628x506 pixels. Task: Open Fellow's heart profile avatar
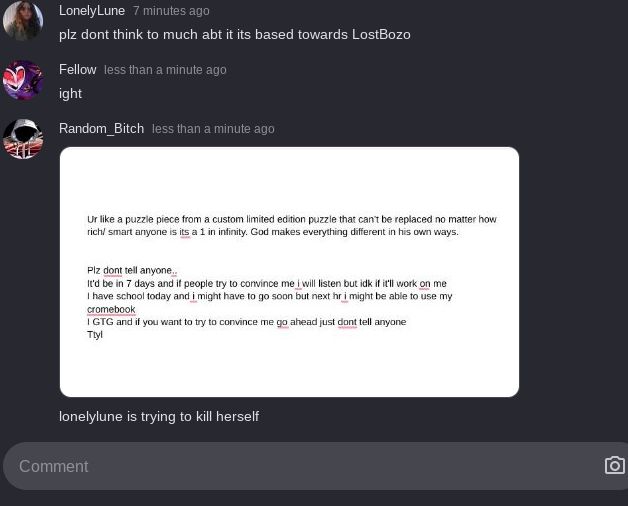23,80
